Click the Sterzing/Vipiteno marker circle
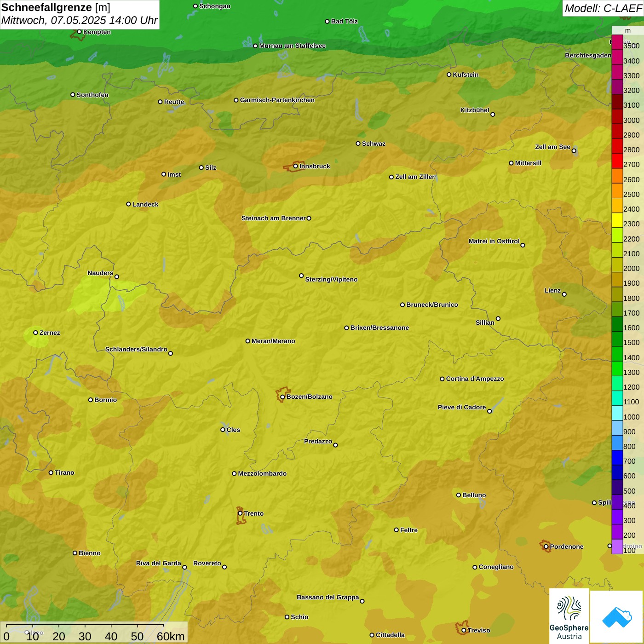Image resolution: width=644 pixels, height=644 pixels. tap(302, 276)
